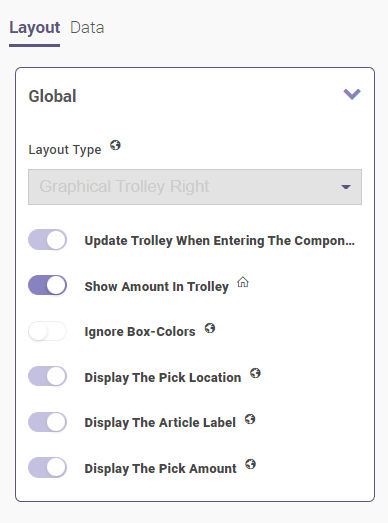Toggle the Display The Article Label switch
This screenshot has width=388, height=523.
pyautogui.click(x=47, y=422)
